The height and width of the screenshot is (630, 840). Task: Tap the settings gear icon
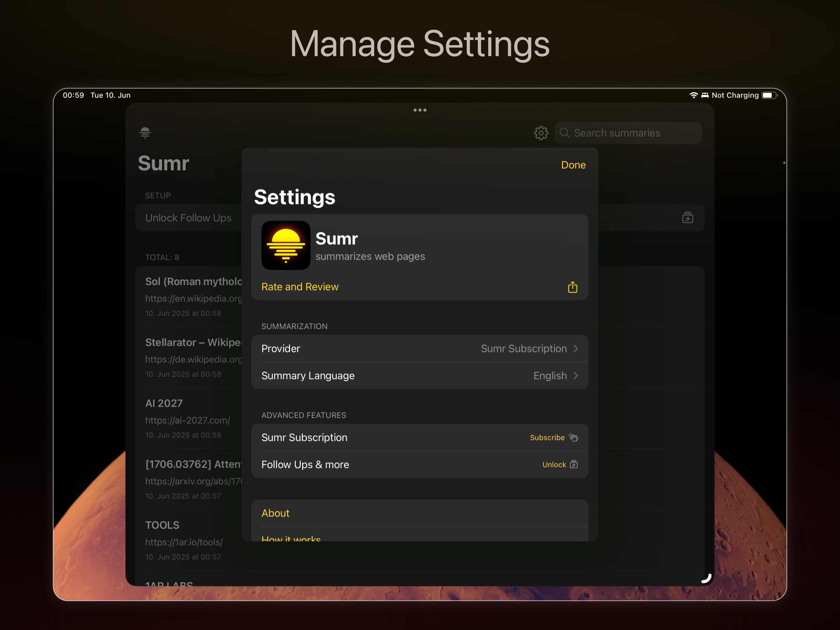click(x=541, y=133)
